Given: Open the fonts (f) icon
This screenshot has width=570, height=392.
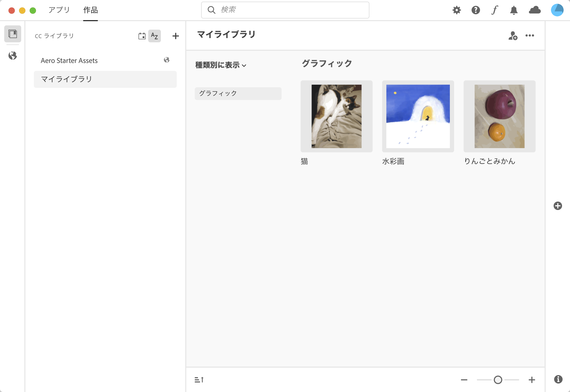Looking at the screenshot, I should [x=495, y=10].
